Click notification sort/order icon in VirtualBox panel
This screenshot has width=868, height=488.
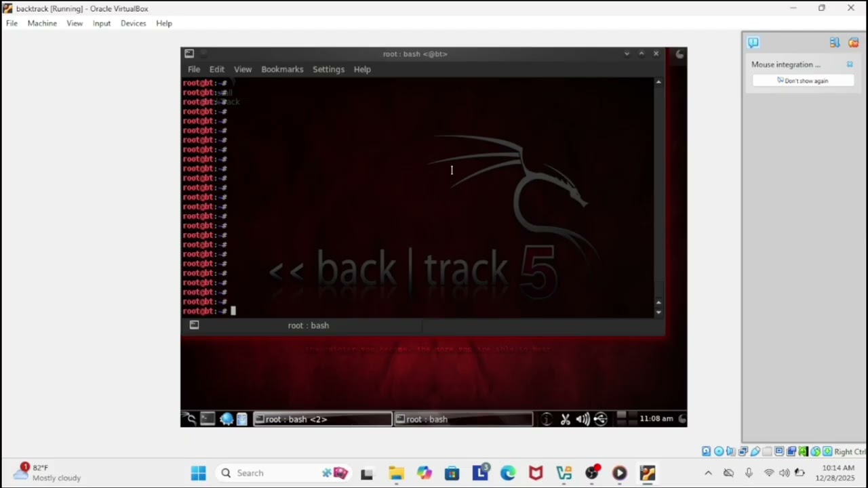coord(835,42)
